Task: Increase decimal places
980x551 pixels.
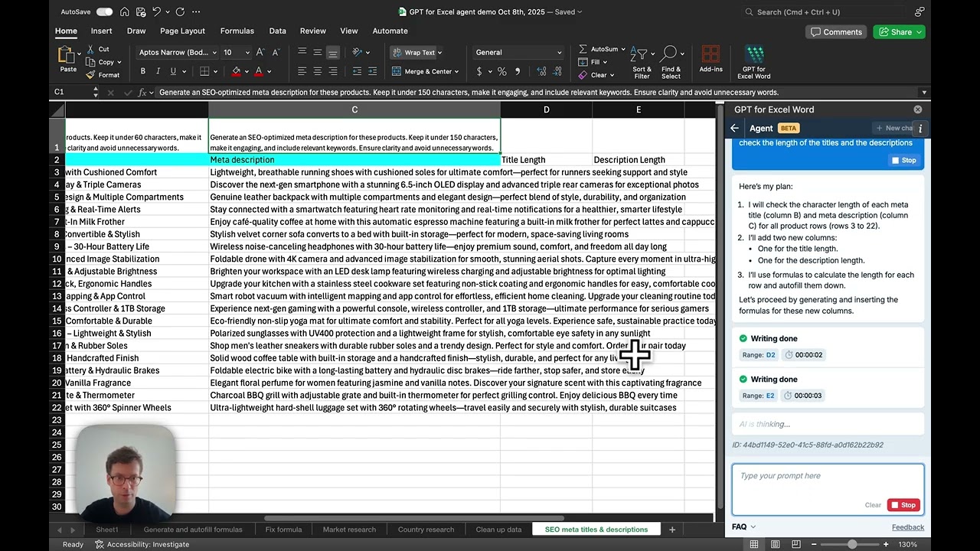Action: [x=542, y=71]
